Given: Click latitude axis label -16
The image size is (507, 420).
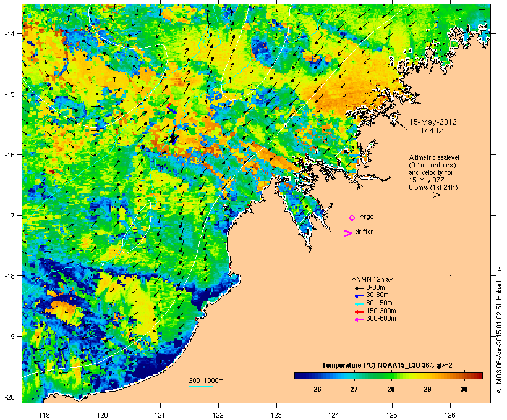Looking at the screenshot, I should 9,155.
